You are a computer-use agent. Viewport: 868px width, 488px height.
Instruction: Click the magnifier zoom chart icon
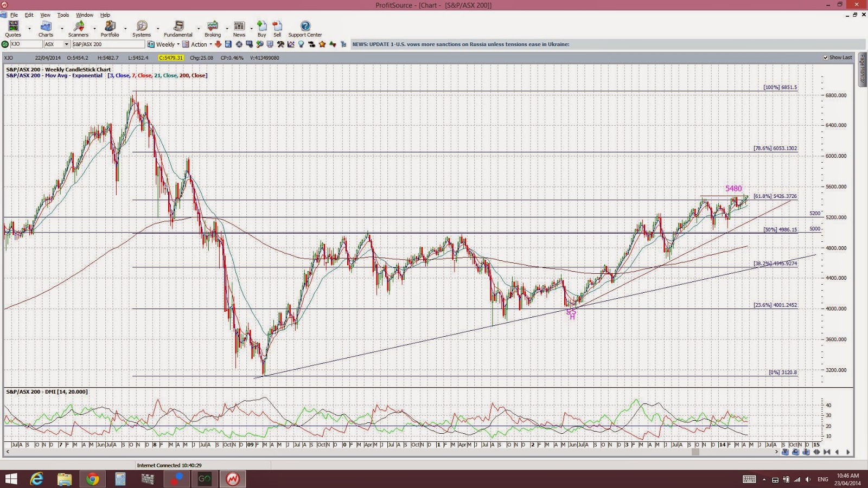click(x=260, y=44)
